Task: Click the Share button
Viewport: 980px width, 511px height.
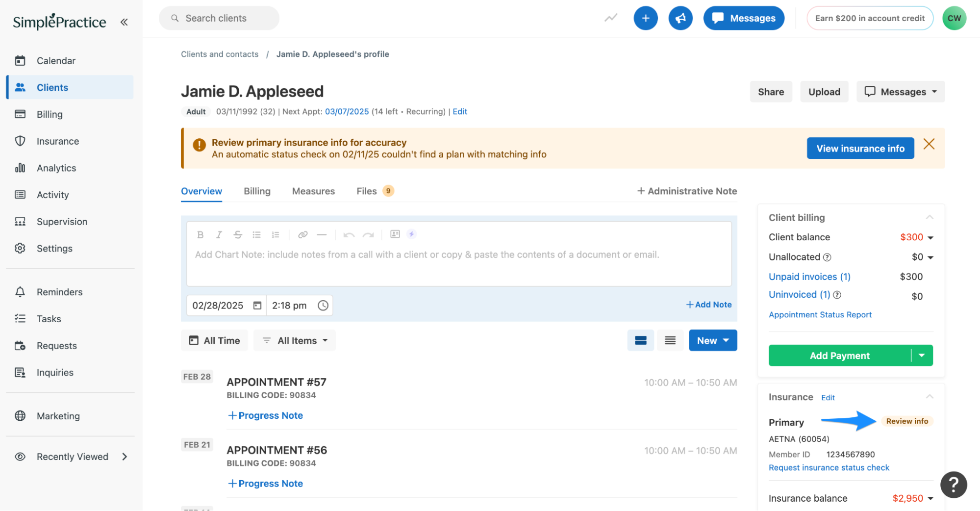Action: pos(771,92)
